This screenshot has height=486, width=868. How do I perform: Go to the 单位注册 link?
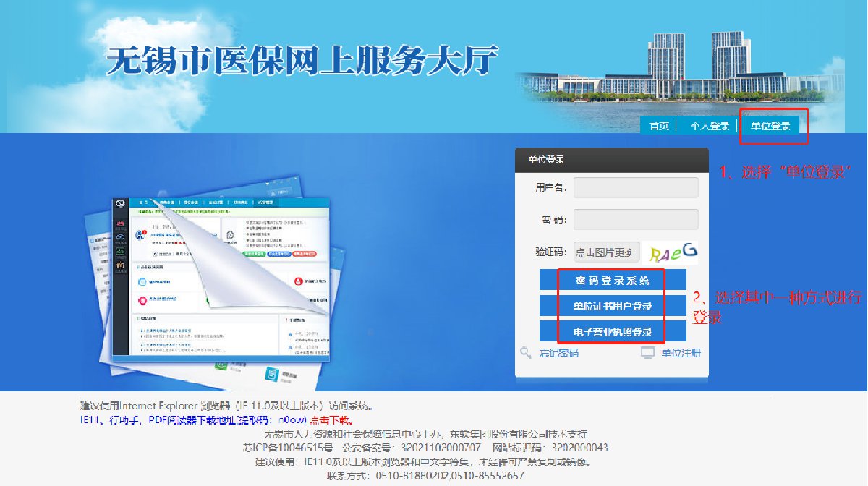pos(681,353)
